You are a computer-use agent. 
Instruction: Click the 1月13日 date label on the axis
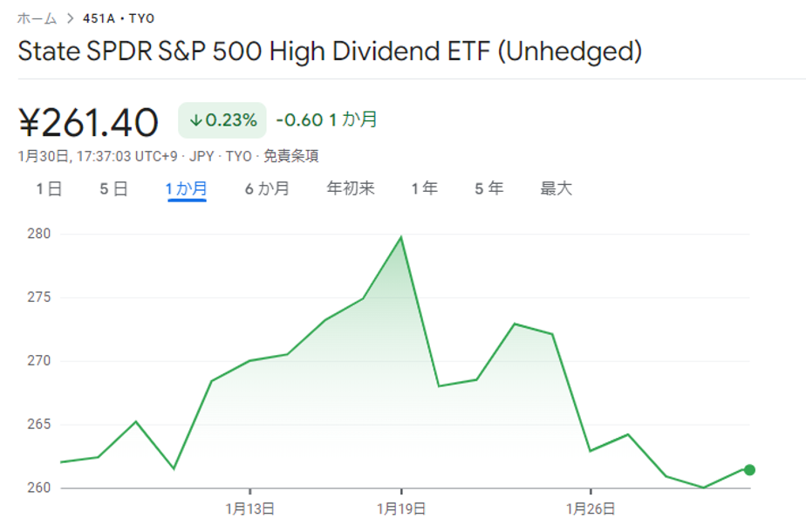point(250,508)
